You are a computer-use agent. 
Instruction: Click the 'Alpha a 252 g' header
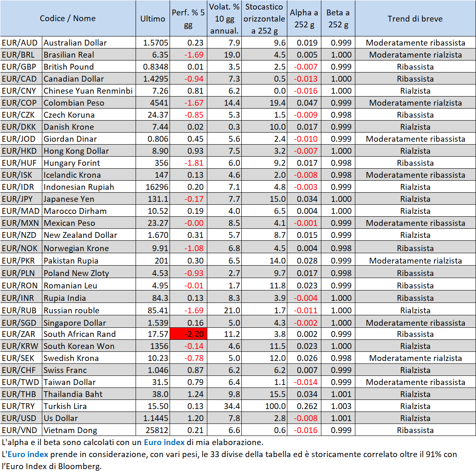pyautogui.click(x=304, y=18)
